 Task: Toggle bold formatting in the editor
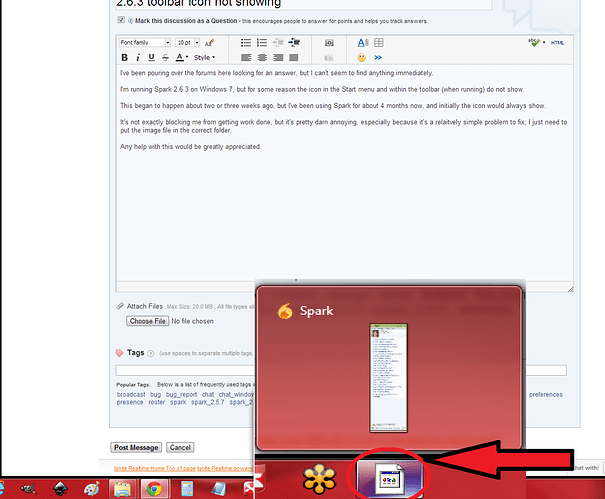(124, 58)
